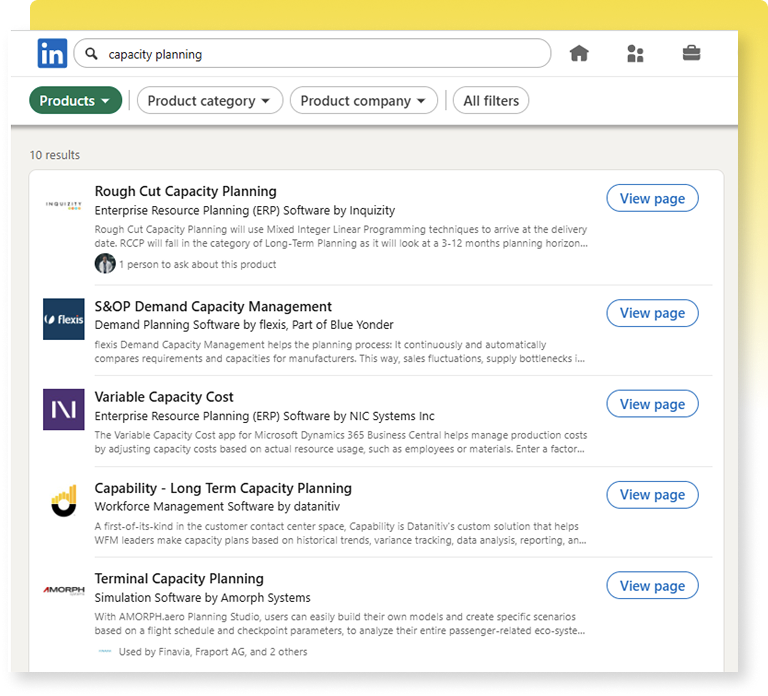
Task: Go to Home via house icon
Action: point(579,54)
